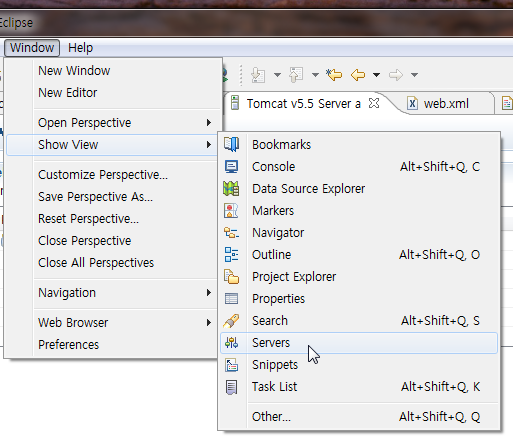Show the Navigator view
The width and height of the screenshot is (513, 441).
(x=359, y=233)
